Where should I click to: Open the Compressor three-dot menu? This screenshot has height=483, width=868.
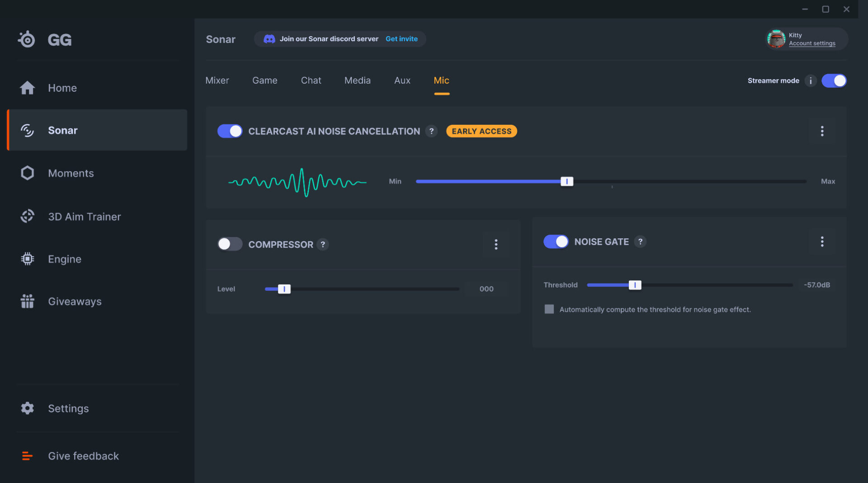496,244
